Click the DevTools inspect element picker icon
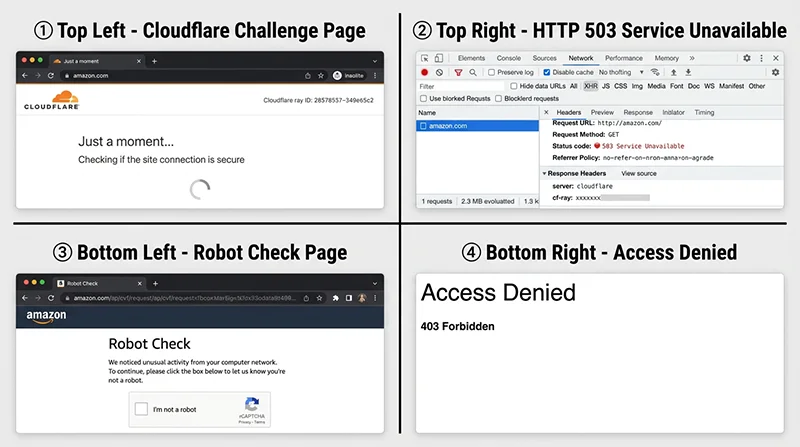 click(x=424, y=58)
